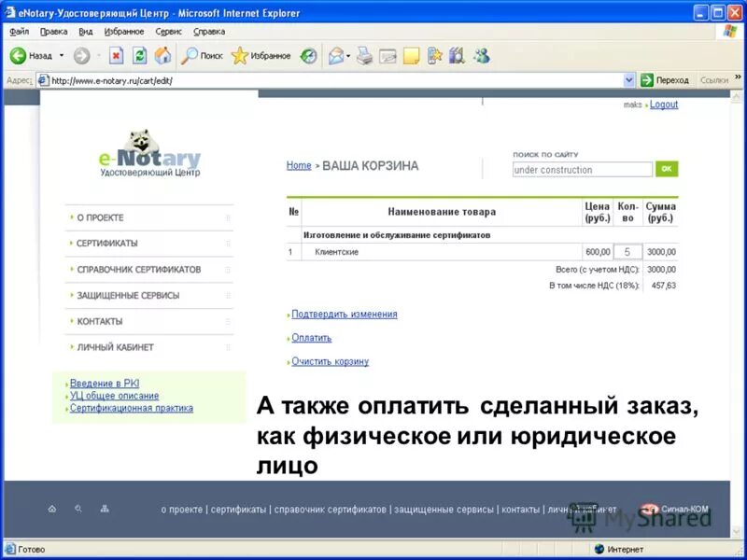Open the address bar dropdown list

click(630, 79)
